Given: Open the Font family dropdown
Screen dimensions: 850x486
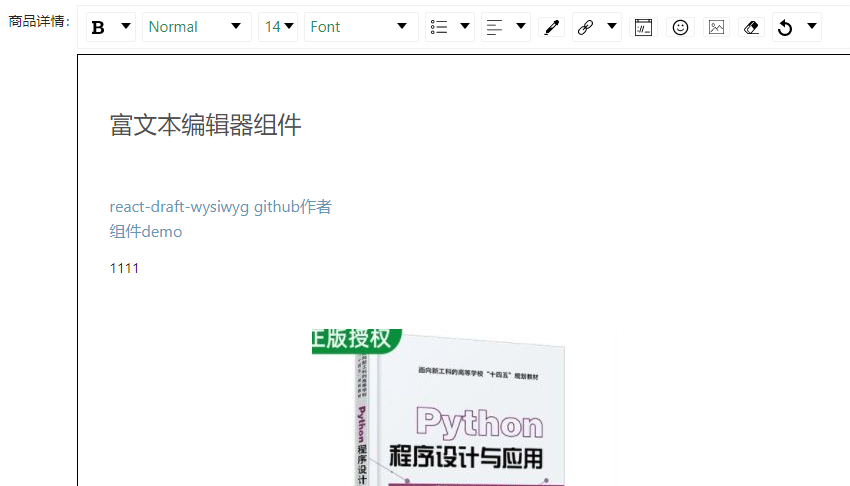Looking at the screenshot, I should coord(361,27).
